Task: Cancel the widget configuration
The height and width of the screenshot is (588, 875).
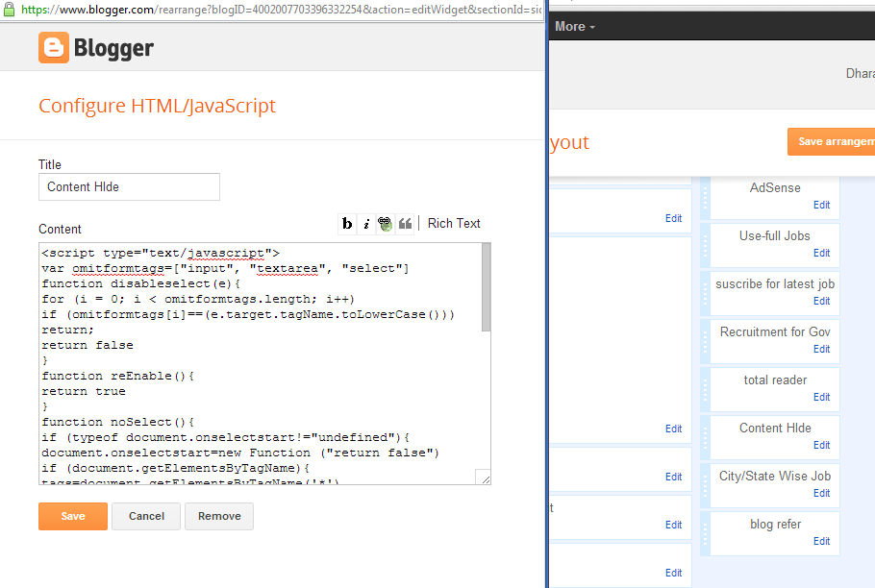Action: point(146,516)
